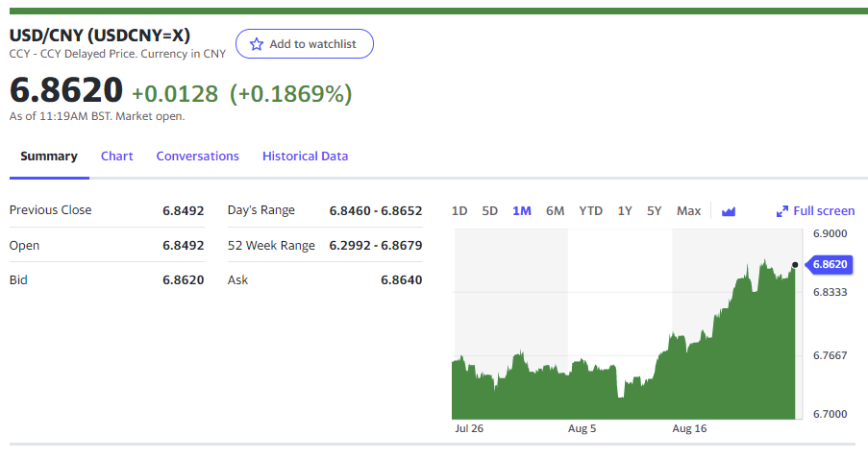Select the 1Y chart range

pyautogui.click(x=625, y=211)
